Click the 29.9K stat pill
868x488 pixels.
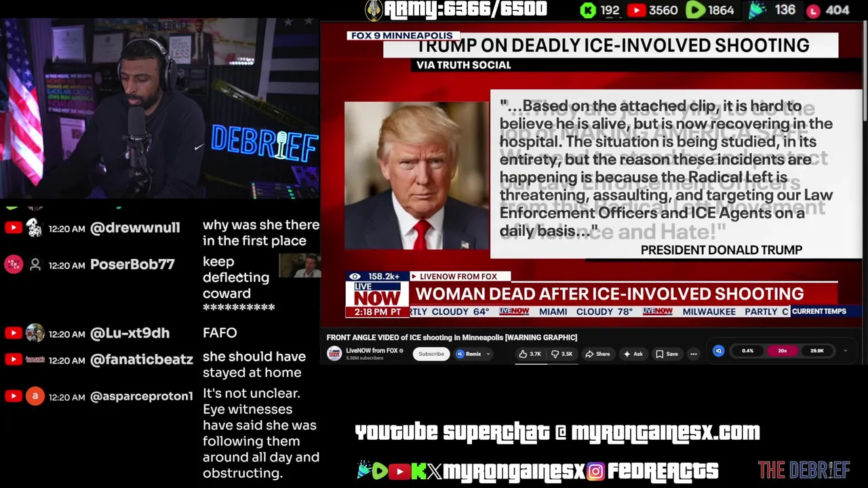pyautogui.click(x=816, y=351)
